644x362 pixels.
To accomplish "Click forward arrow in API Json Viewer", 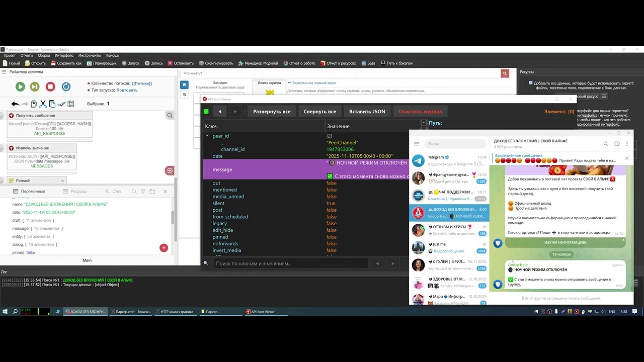I will [235, 112].
